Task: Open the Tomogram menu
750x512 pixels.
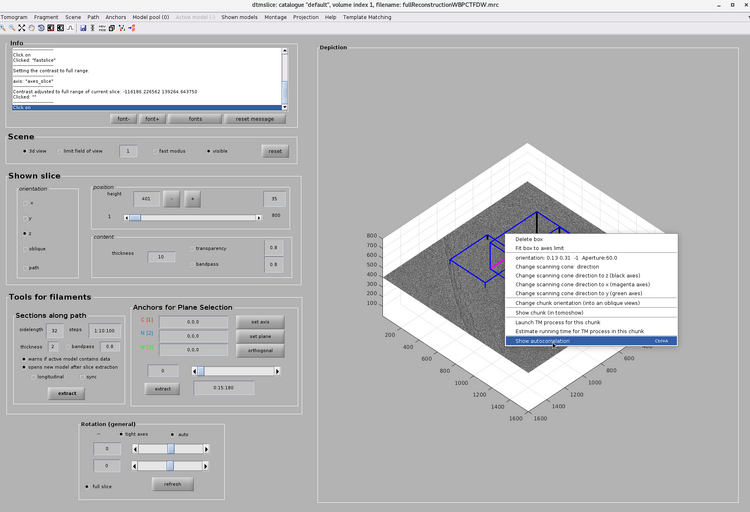Action: pyautogui.click(x=14, y=17)
